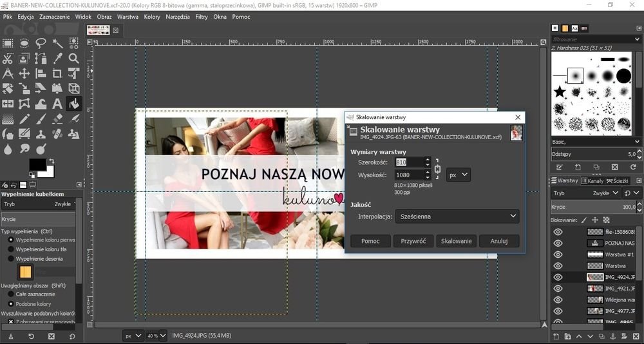The width and height of the screenshot is (644, 344).
Task: Open the Filtry menu
Action: 201,17
